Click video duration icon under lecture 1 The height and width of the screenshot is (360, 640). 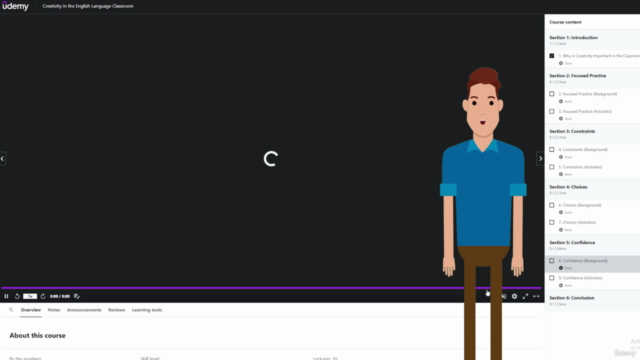click(561, 63)
